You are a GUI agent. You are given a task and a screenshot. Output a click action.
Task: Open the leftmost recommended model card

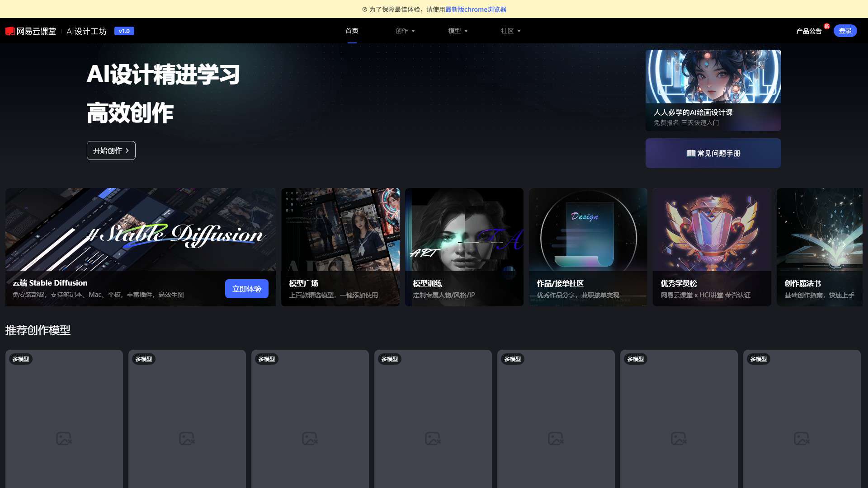[64, 419]
